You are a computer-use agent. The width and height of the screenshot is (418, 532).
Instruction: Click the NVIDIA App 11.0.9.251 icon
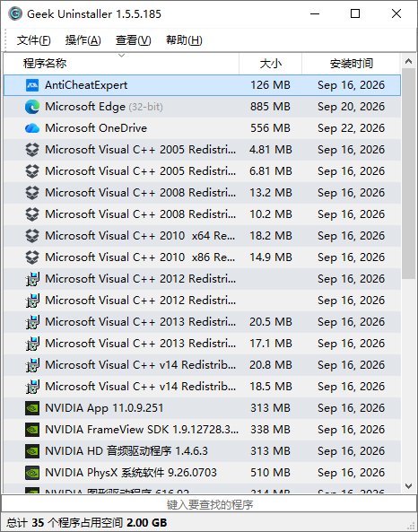[32, 408]
